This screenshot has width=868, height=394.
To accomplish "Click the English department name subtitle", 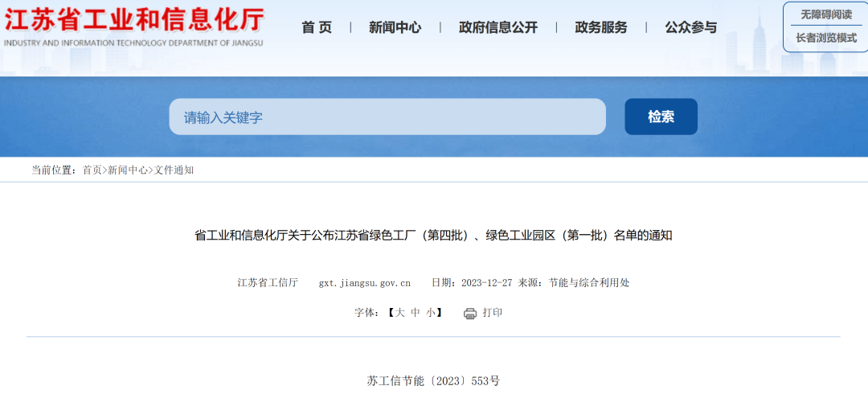I will pos(133,43).
